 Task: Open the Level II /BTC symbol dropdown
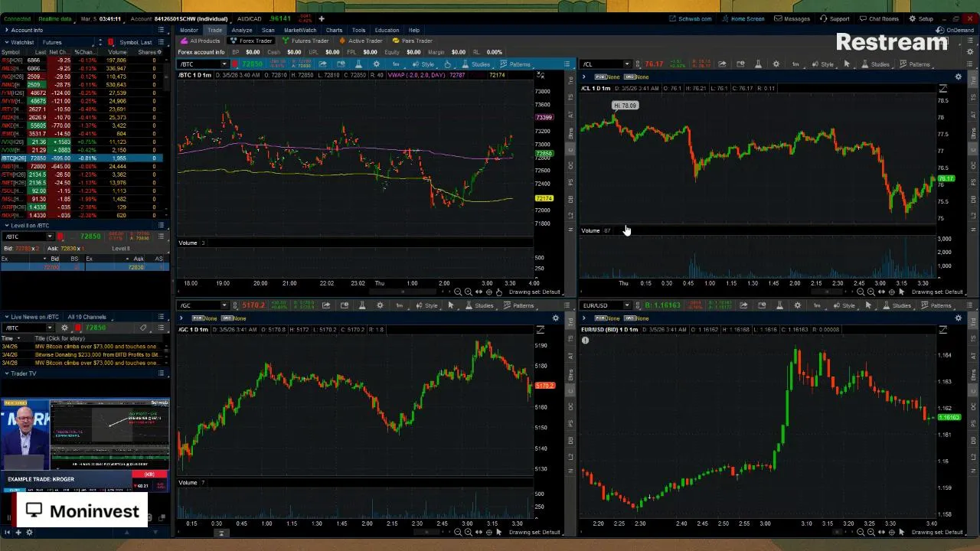point(50,236)
